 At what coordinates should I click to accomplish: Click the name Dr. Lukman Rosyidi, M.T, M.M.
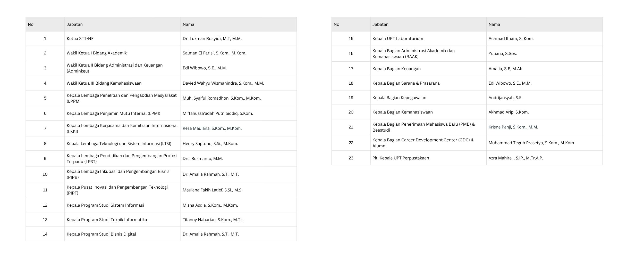[x=212, y=39]
